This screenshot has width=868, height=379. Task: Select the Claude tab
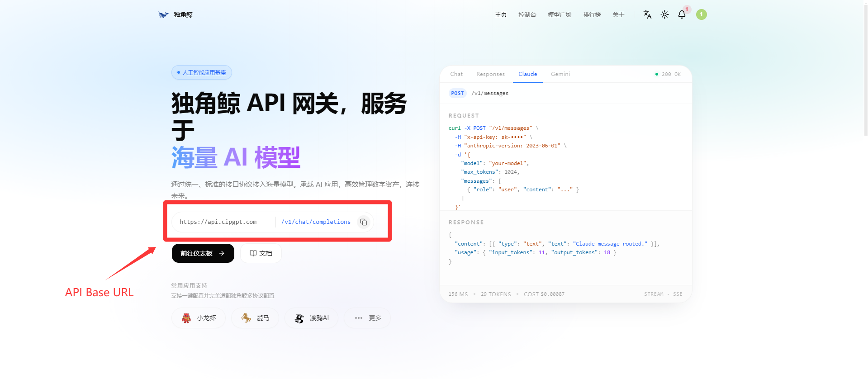coord(528,74)
